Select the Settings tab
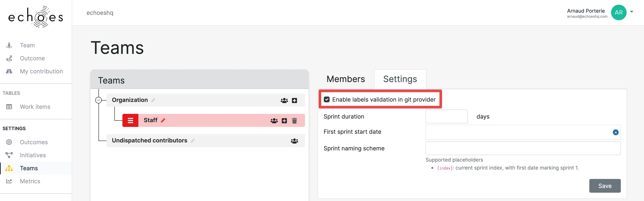 click(400, 79)
